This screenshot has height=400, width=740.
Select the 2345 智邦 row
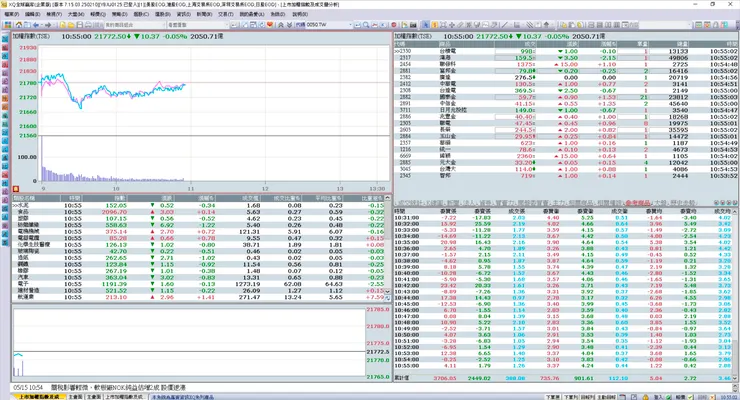pos(566,175)
